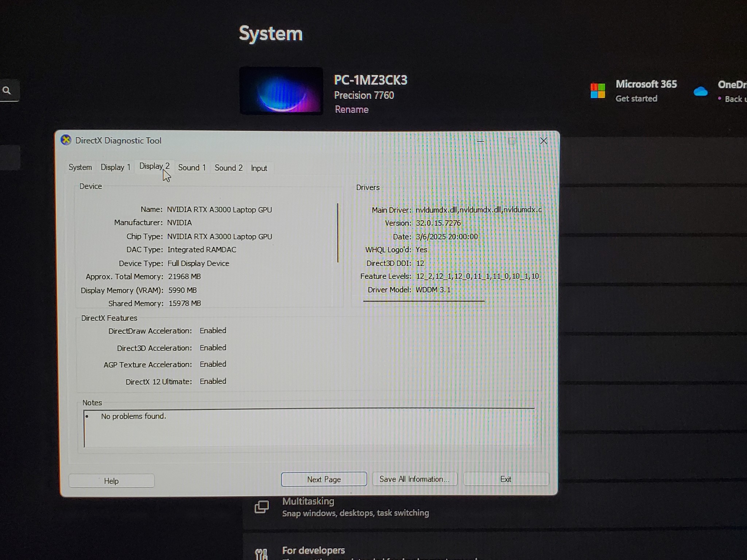Click the No problems found note
Image resolution: width=747 pixels, height=560 pixels.
[133, 416]
